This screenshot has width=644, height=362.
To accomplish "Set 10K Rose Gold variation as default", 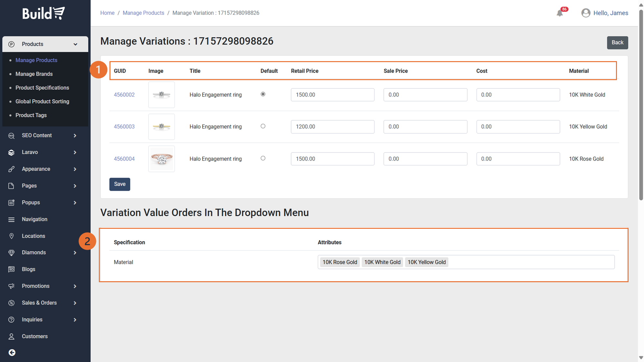I will [263, 158].
